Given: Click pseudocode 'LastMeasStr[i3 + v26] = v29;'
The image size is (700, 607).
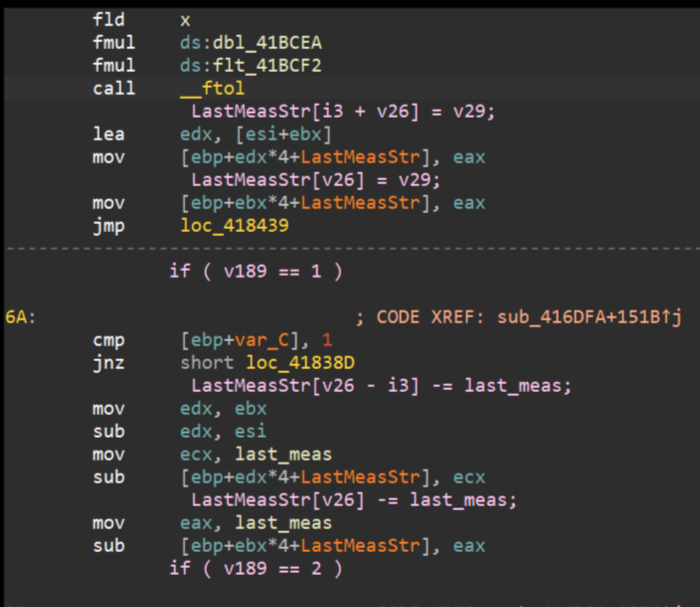Looking at the screenshot, I should click(x=343, y=111).
